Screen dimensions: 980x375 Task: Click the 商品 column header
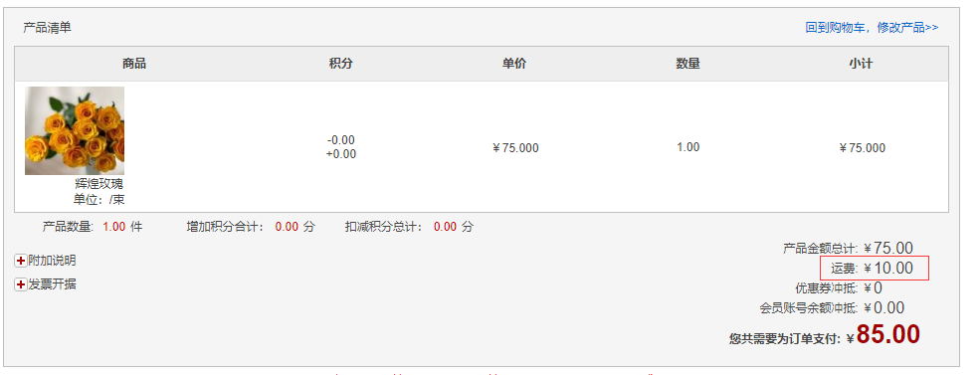(x=134, y=63)
